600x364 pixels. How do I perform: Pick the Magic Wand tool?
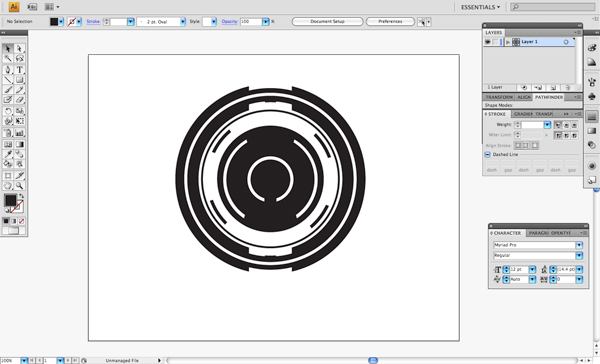point(8,59)
